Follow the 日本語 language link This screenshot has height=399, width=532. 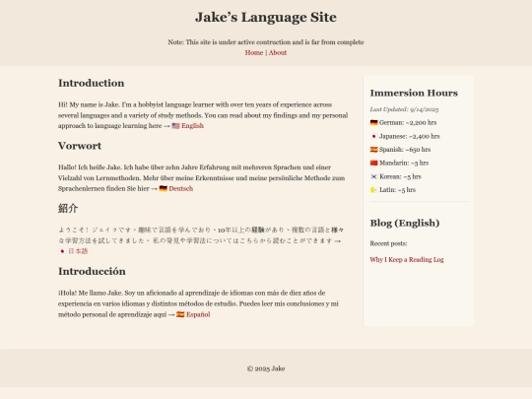coord(78,251)
